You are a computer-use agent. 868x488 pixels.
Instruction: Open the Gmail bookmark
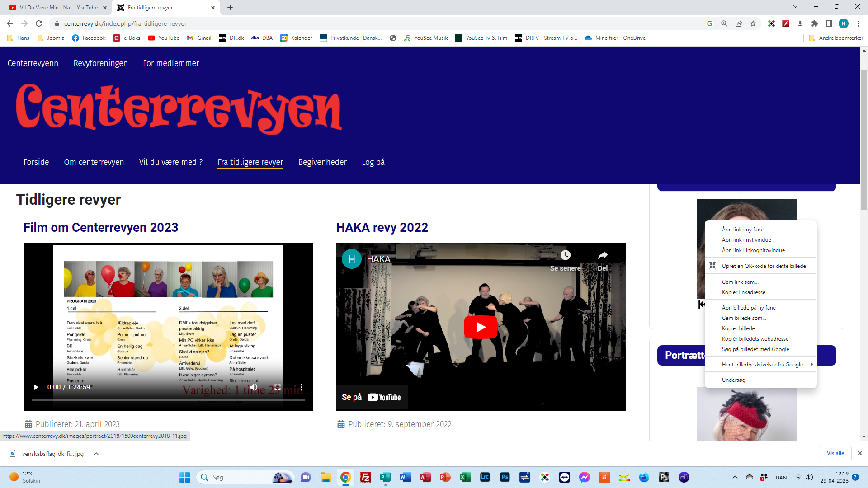[x=199, y=38]
